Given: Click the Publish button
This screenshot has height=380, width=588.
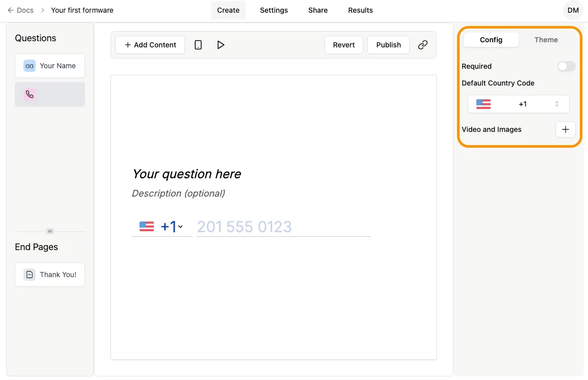Looking at the screenshot, I should click(388, 45).
